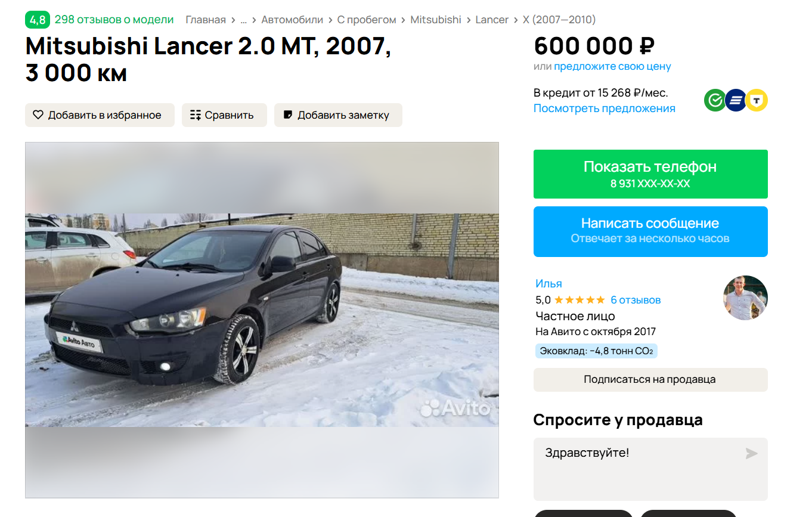Open Посмотреть предложения credit link
Screen dimensions: 812x517
tap(605, 109)
